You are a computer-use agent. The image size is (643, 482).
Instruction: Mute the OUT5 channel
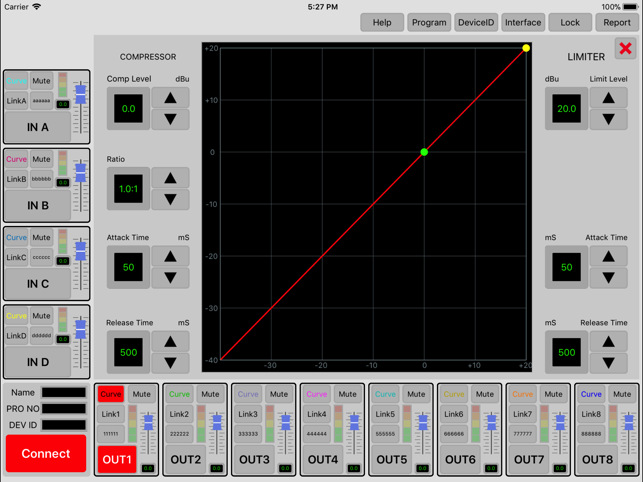coord(416,394)
